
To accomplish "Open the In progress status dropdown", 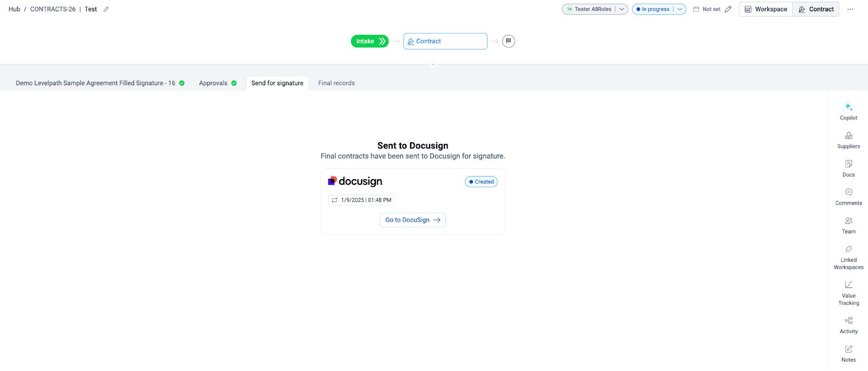I will (x=680, y=9).
